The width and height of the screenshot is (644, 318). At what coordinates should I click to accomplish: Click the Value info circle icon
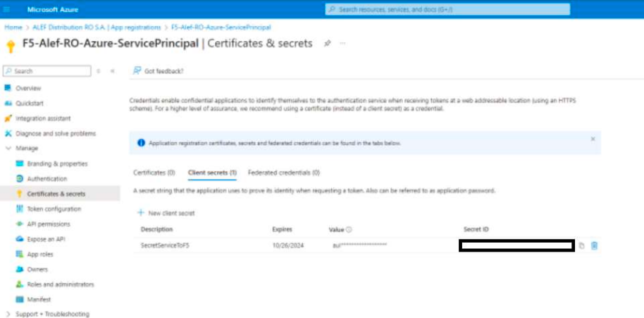click(x=349, y=230)
